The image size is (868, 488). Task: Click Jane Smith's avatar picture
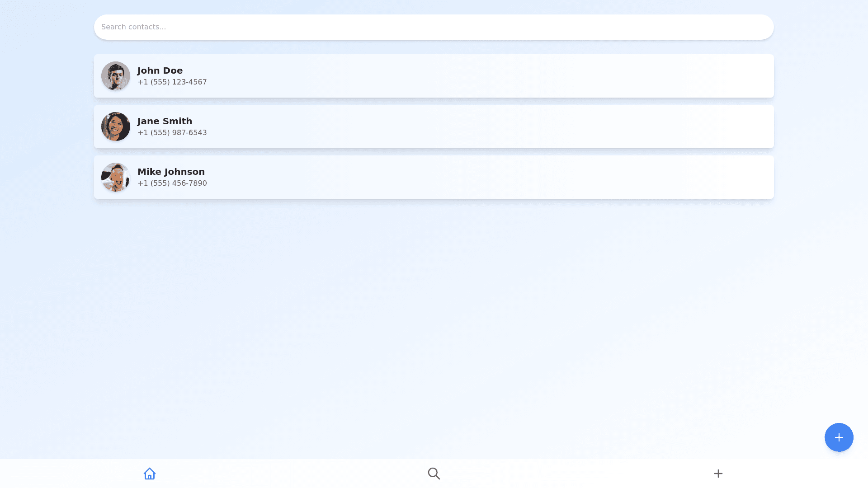click(x=116, y=127)
